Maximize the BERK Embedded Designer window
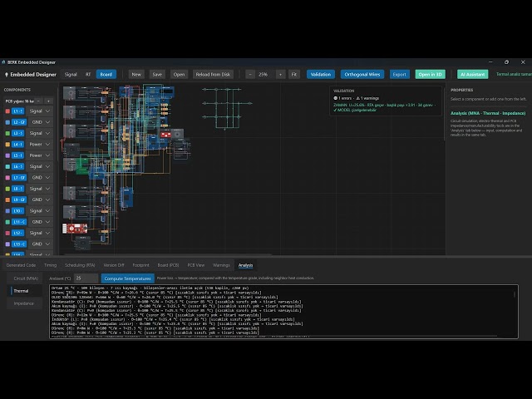Screen dimensions: 532x399 click(x=506, y=62)
